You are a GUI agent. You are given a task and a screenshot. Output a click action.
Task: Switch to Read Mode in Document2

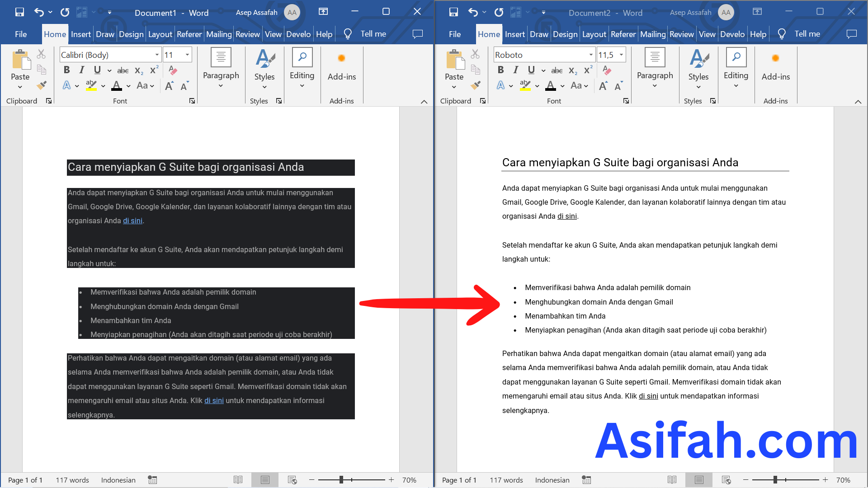pyautogui.click(x=672, y=480)
